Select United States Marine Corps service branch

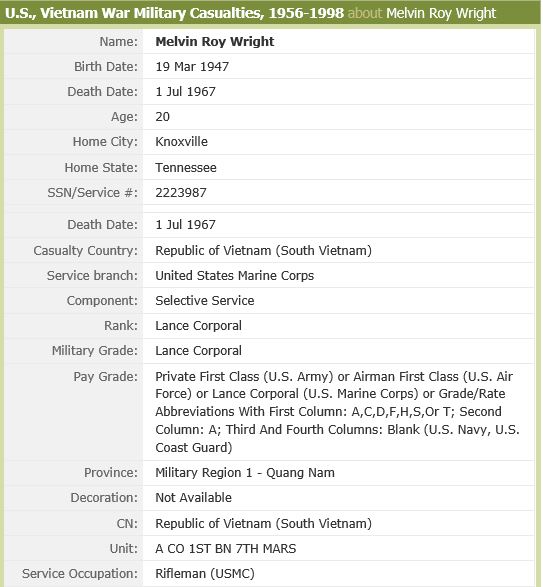(x=234, y=276)
